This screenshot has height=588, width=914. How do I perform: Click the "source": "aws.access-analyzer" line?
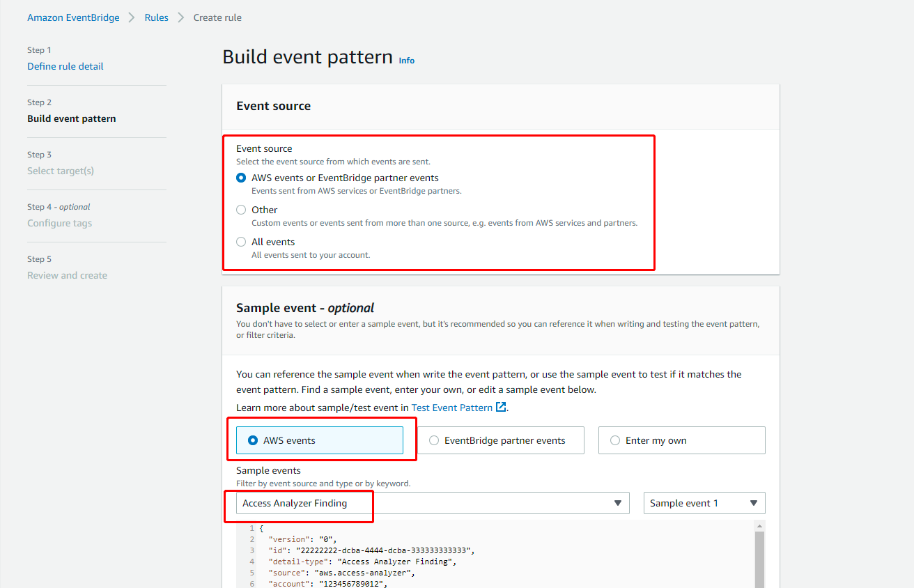341,573
